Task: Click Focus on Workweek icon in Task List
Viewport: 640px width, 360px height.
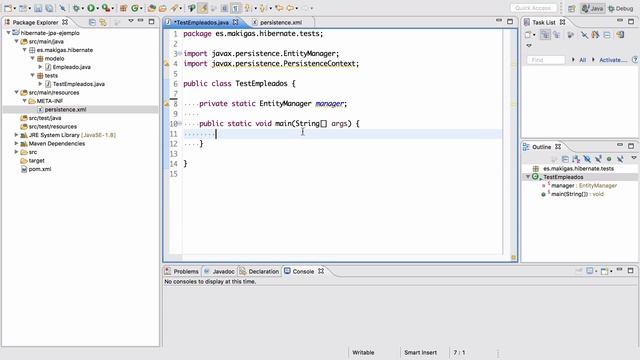Action: coord(571,35)
